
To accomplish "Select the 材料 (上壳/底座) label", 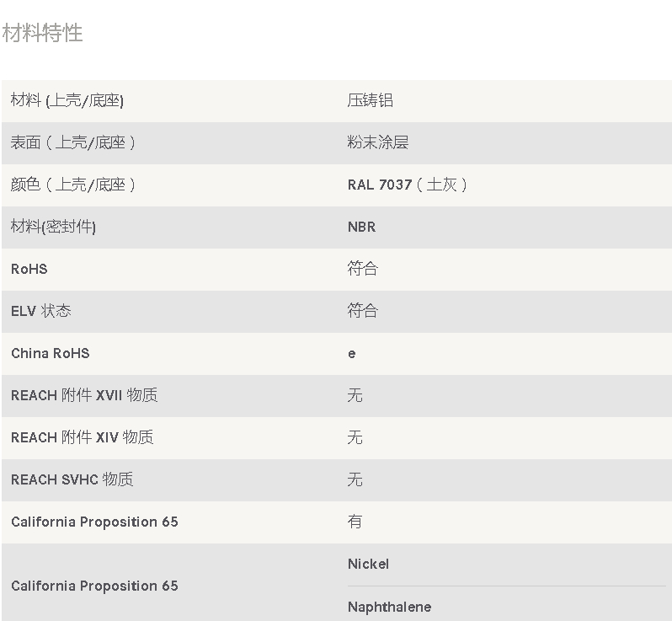I will 67,100.
